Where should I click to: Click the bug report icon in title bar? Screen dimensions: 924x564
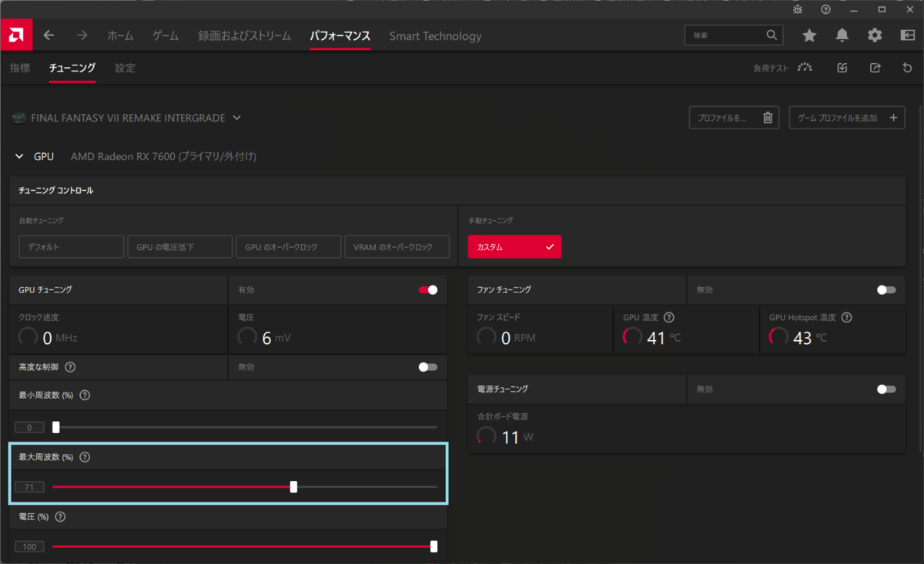797,9
